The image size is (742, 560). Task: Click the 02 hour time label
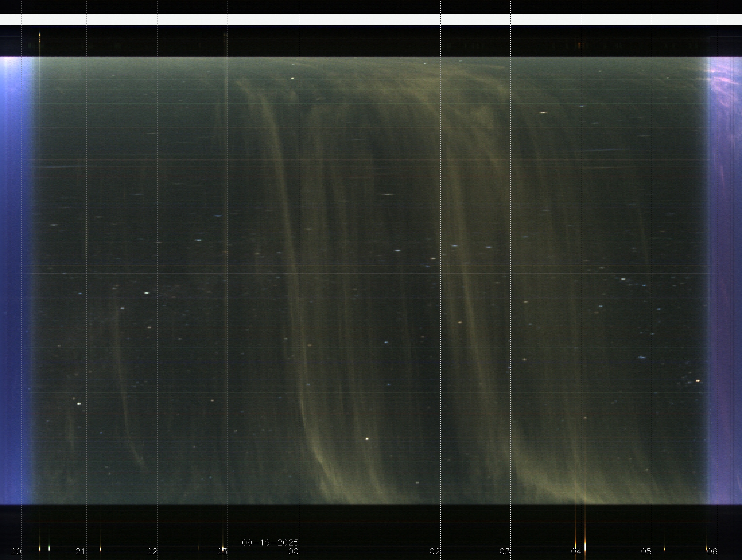[434, 551]
